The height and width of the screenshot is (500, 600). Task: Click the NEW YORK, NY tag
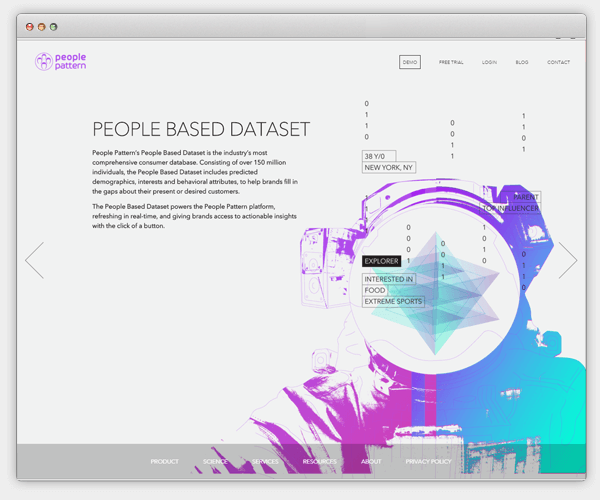pyautogui.click(x=388, y=168)
